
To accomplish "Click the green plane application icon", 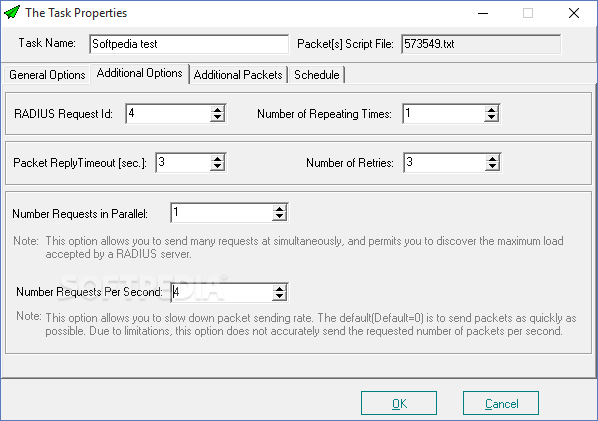I will 12,12.
